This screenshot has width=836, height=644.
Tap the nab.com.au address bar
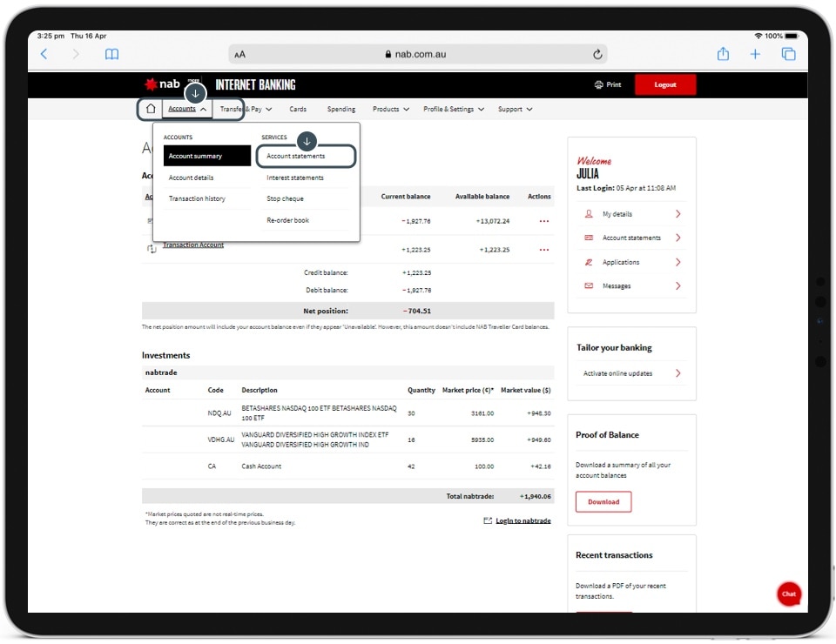click(415, 54)
